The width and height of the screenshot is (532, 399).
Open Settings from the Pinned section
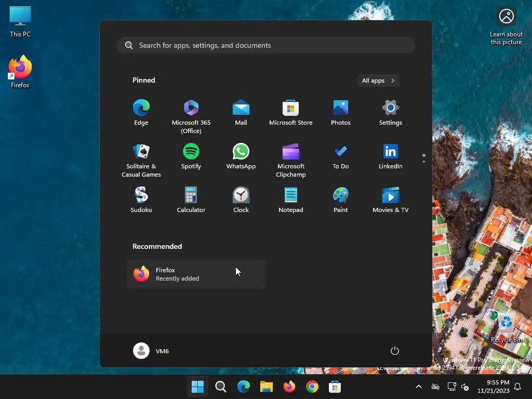point(391,113)
